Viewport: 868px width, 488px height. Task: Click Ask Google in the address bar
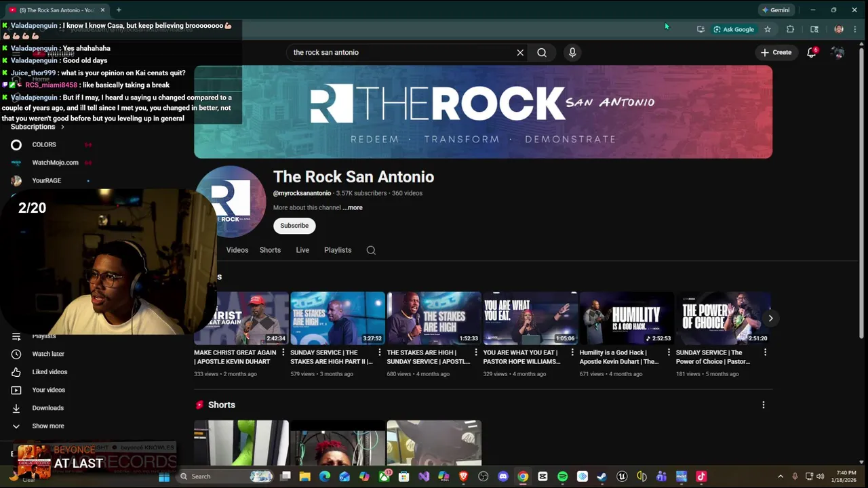(733, 29)
